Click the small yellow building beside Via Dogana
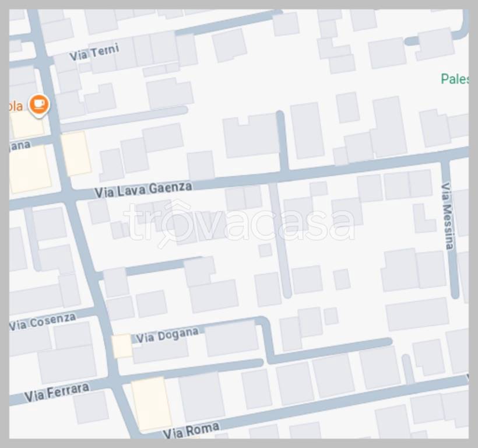 pos(122,346)
